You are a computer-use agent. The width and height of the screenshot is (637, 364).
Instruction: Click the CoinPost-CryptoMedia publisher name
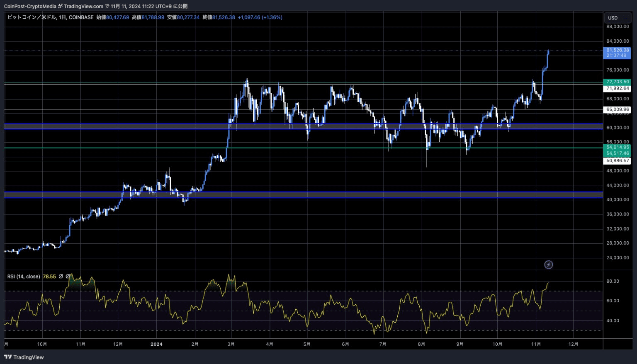pyautogui.click(x=30, y=6)
